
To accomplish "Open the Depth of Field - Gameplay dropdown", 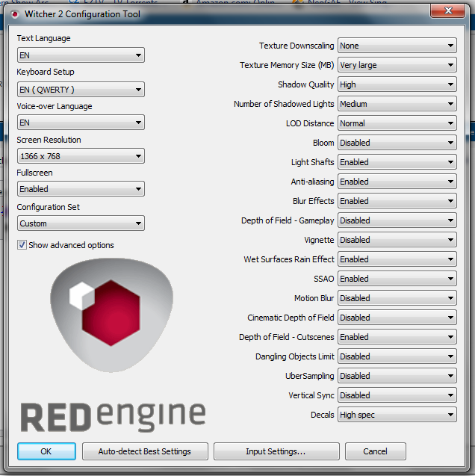I will point(397,220).
